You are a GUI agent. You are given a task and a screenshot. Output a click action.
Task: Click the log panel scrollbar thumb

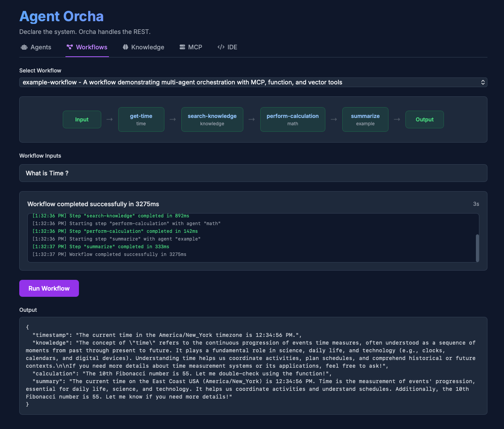[x=477, y=248]
